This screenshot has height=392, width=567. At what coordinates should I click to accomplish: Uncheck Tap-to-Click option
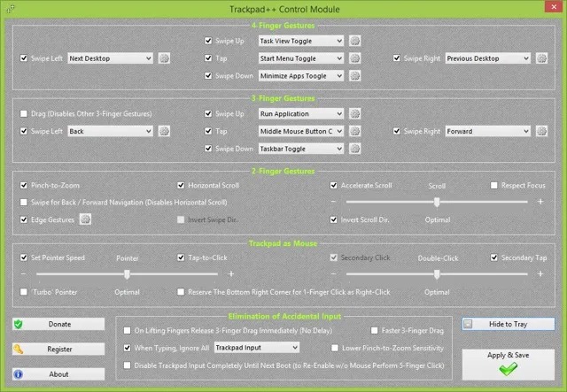[181, 257]
